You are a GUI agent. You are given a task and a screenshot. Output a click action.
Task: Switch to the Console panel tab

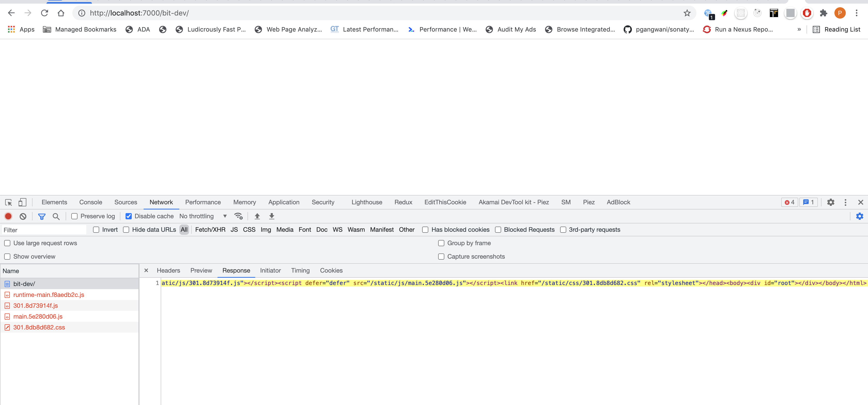coord(91,202)
